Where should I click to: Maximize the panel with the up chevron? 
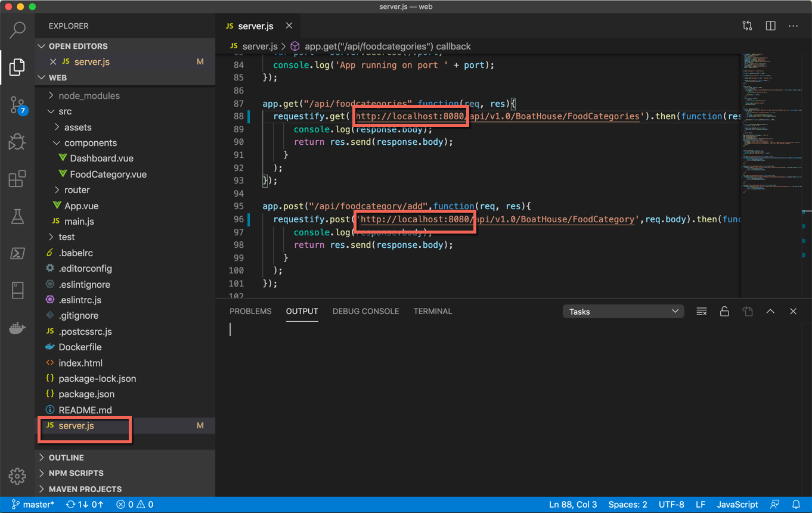(x=770, y=312)
